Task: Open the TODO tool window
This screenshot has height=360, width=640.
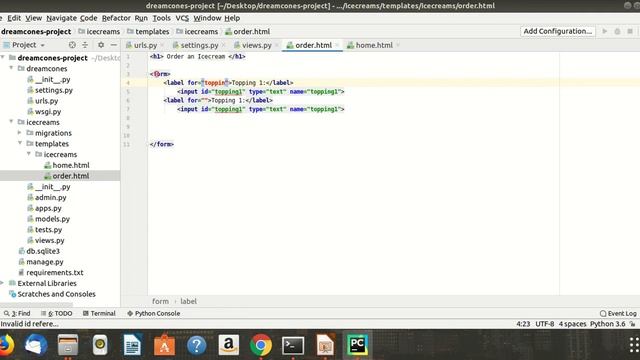Action: click(57, 313)
